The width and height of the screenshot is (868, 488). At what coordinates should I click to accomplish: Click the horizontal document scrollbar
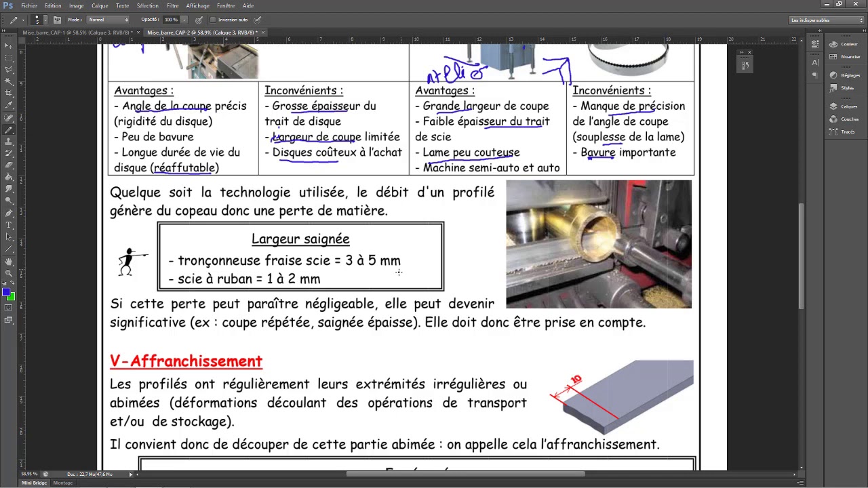point(465,474)
